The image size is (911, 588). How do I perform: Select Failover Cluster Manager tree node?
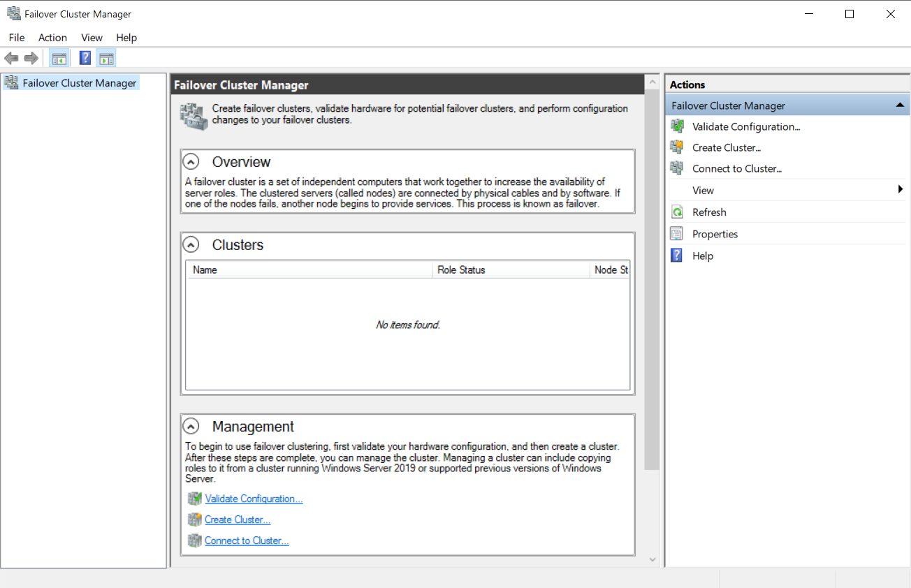[71, 82]
